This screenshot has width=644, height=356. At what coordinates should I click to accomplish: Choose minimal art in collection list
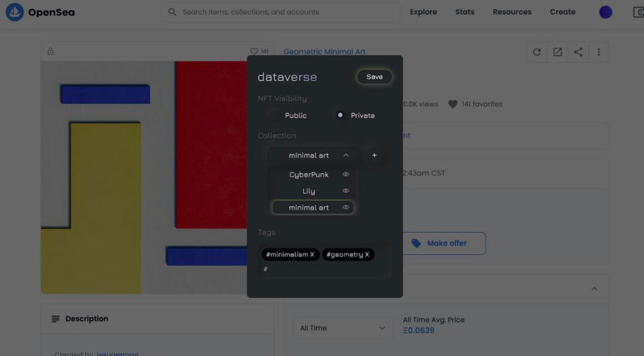pyautogui.click(x=313, y=207)
